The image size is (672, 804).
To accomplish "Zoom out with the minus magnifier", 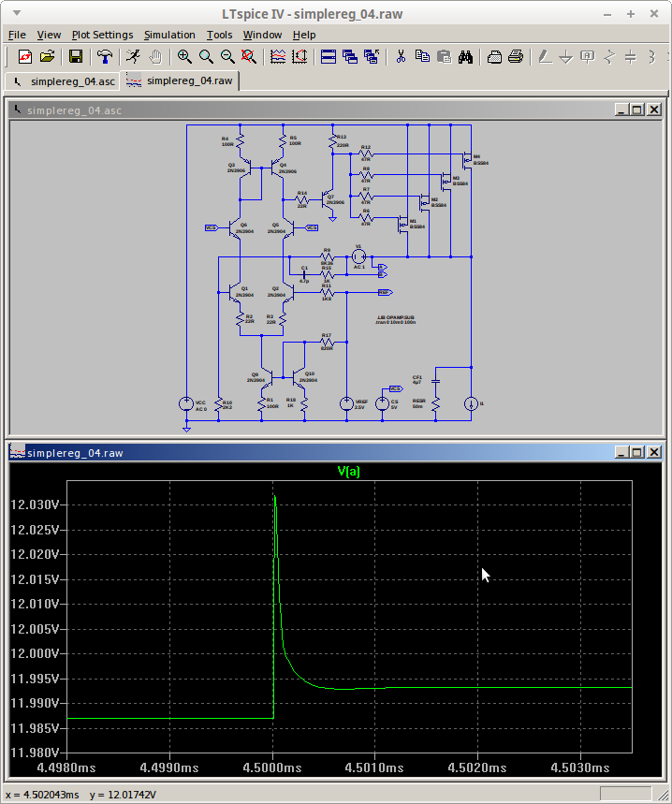I will tap(227, 57).
